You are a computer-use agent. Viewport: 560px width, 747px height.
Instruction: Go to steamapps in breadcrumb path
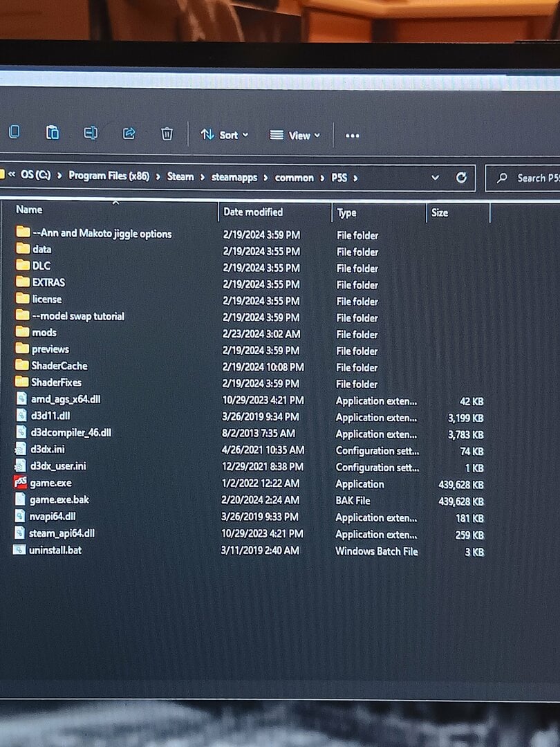234,177
